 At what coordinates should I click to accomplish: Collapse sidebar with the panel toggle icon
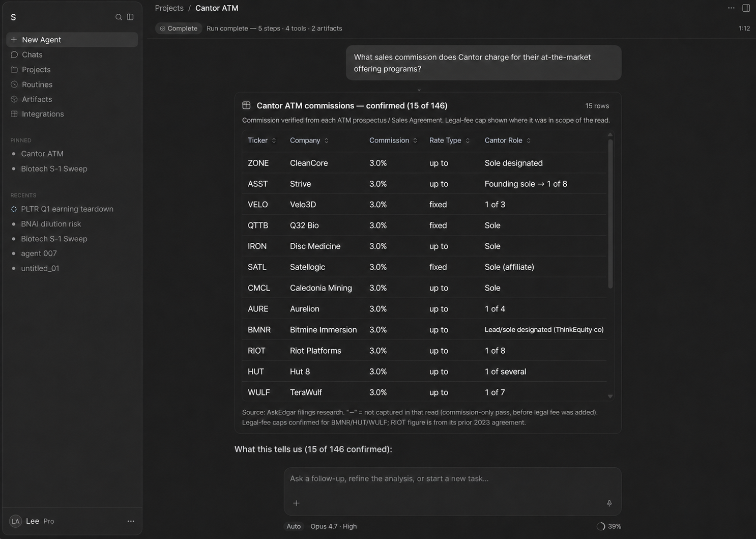[x=130, y=17]
